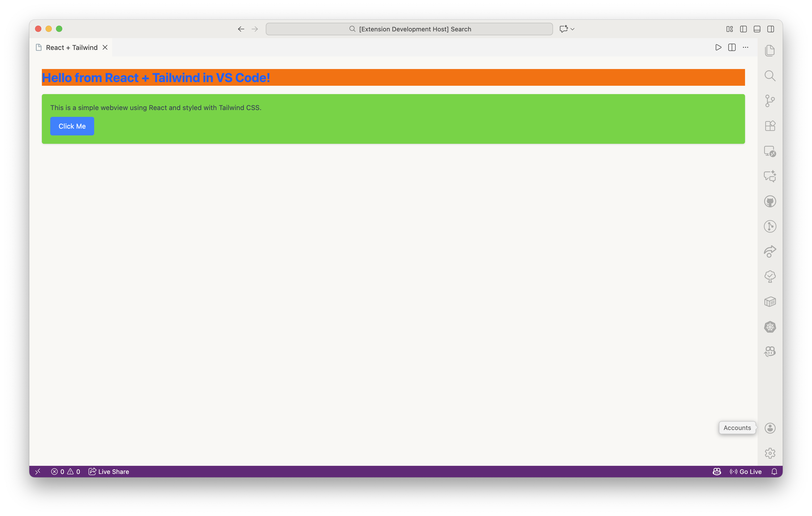Start a Live Share session from status bar
Image resolution: width=812 pixels, height=516 pixels.
(109, 471)
